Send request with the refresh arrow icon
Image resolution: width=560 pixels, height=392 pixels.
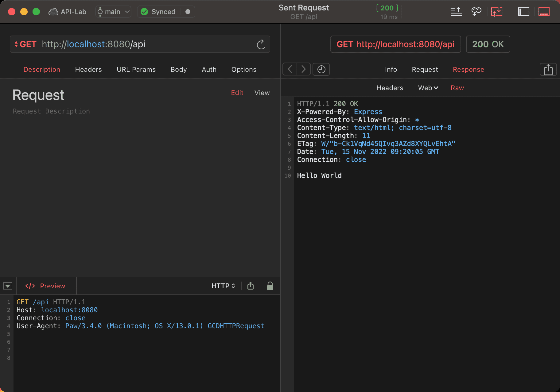click(261, 44)
